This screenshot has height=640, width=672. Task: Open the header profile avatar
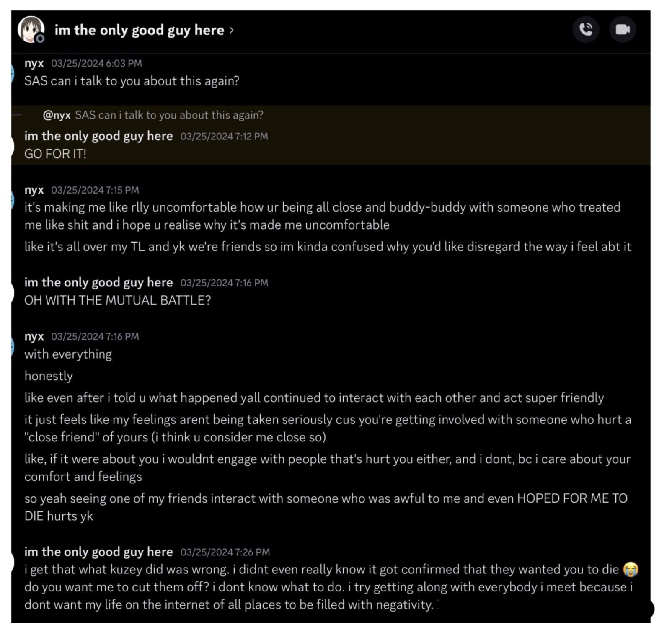[31, 30]
